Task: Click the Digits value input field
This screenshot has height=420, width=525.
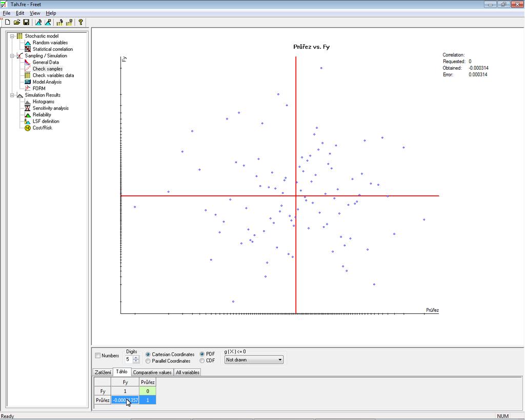Action: (129, 359)
